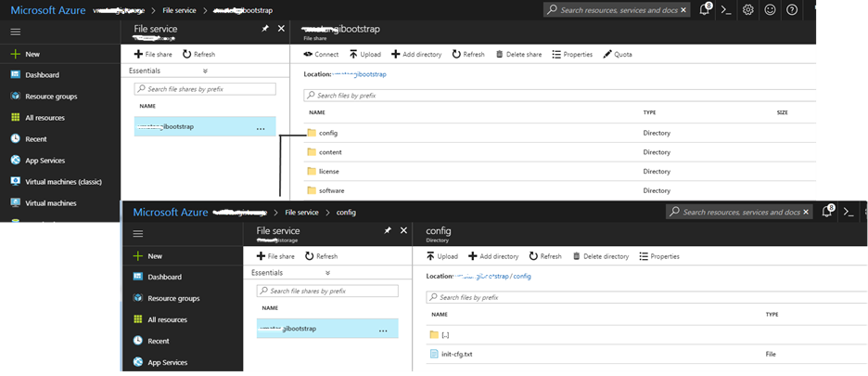
Task: Navigate up via the [..] folder
Action: [447, 334]
